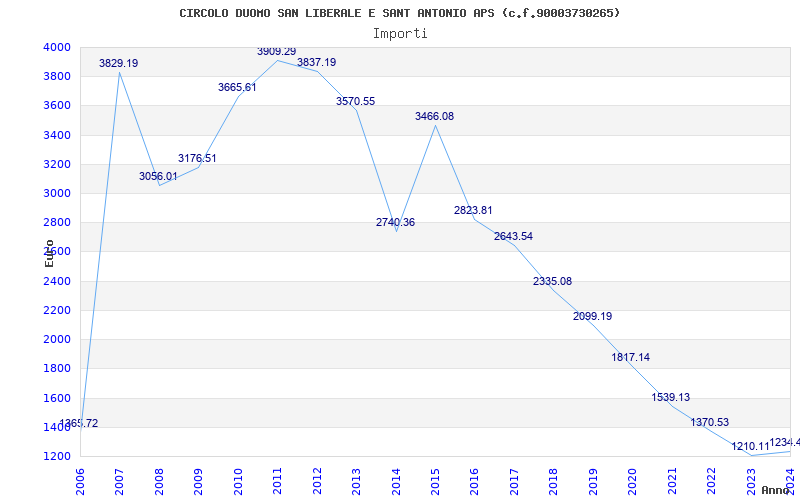Screen dimensions: 800x500
Task: Click the 1539.13 data label
Action: [670, 397]
